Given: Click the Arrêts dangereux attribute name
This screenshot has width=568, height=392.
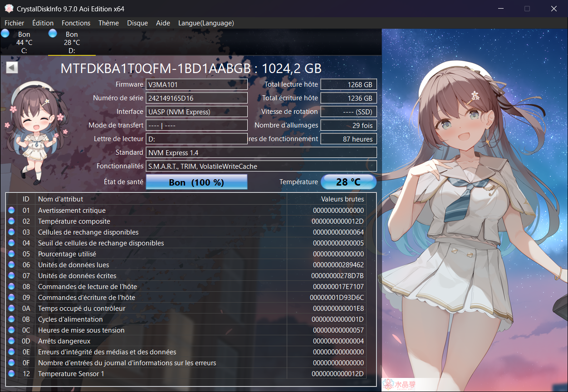Looking at the screenshot, I should pyautogui.click(x=64, y=341).
